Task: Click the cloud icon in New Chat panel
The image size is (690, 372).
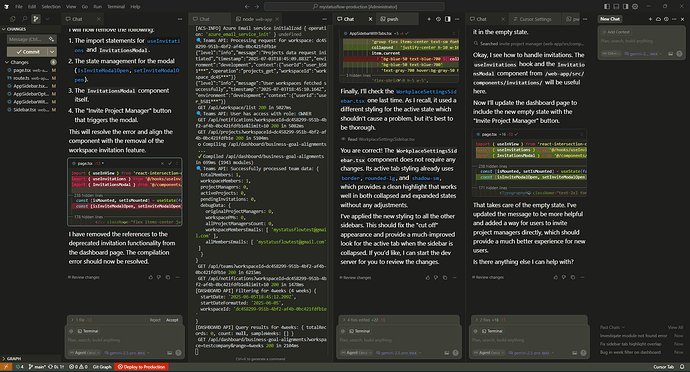Action: click(658, 19)
